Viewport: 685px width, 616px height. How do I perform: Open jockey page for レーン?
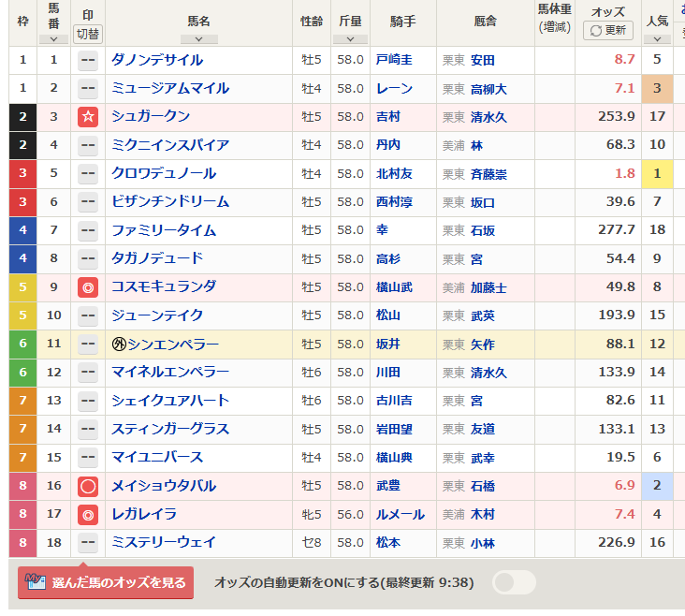tap(394, 88)
